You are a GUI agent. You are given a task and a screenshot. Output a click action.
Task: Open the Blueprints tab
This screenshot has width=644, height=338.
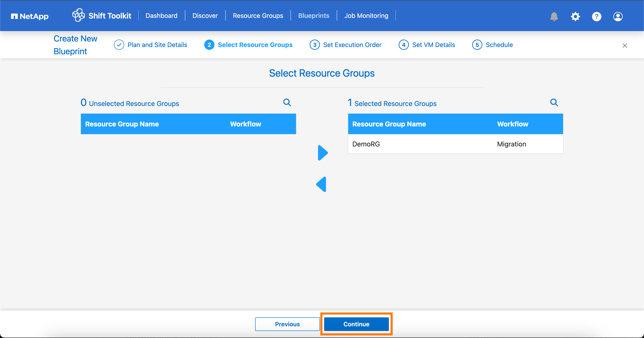click(313, 16)
